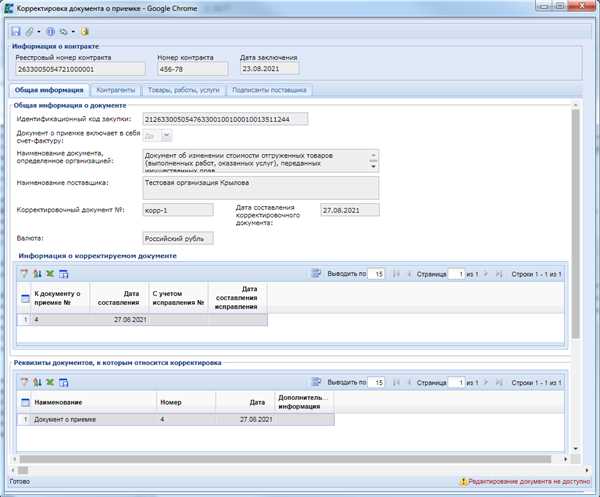Click Выводить по field in Реквизиты документов grid
600x497 pixels.
[x=376, y=383]
